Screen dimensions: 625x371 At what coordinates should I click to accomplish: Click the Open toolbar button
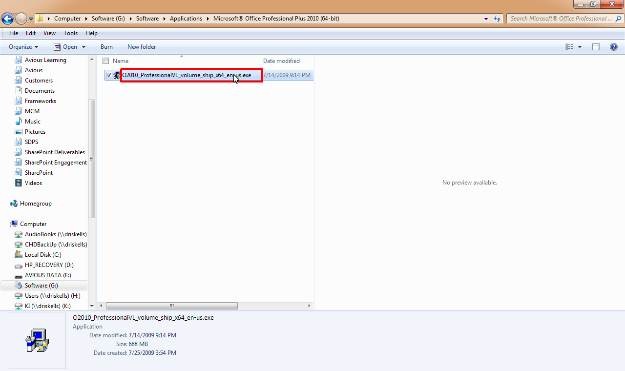tap(66, 47)
